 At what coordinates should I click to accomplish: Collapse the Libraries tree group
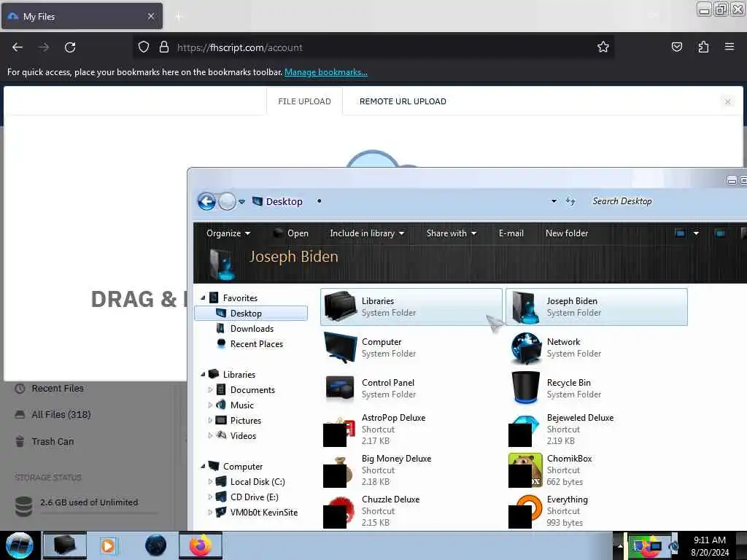203,375
